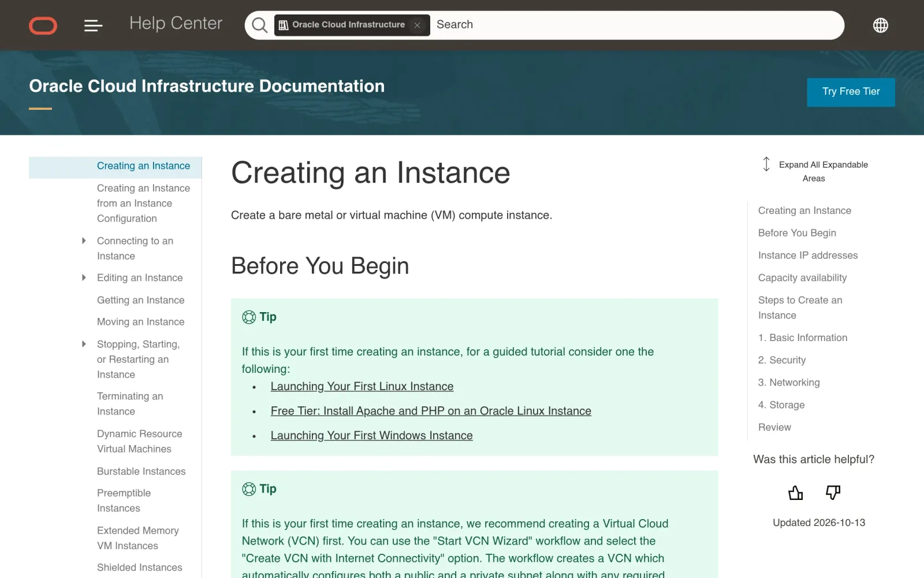Go to 3. Networking in page contents

[789, 382]
